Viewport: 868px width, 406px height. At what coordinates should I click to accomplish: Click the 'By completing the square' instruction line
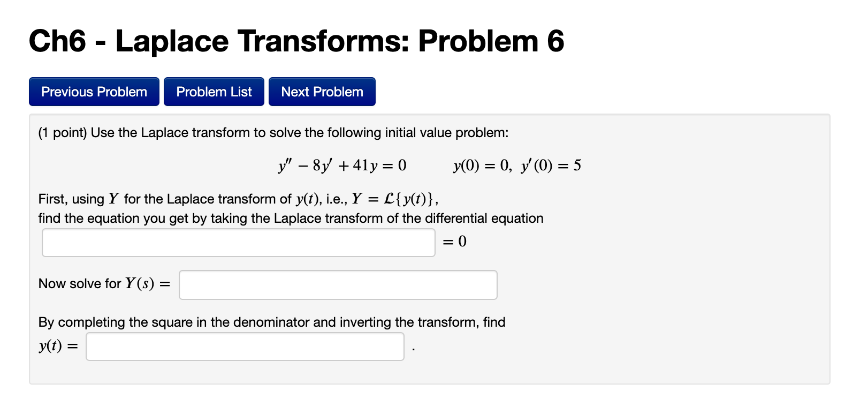[x=272, y=322]
